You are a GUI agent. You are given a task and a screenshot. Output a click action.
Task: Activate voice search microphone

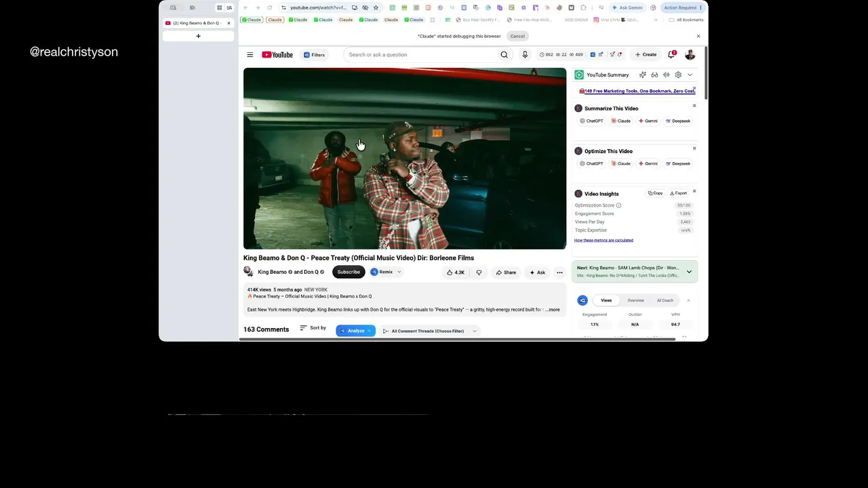click(525, 55)
